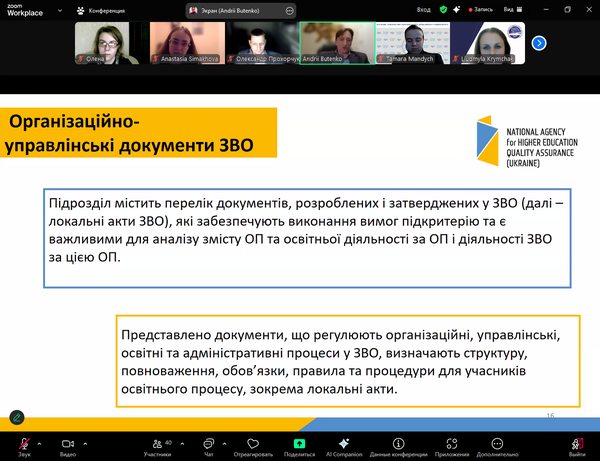
Task: Toggle the green annotation pen icon
Action: 17,417
